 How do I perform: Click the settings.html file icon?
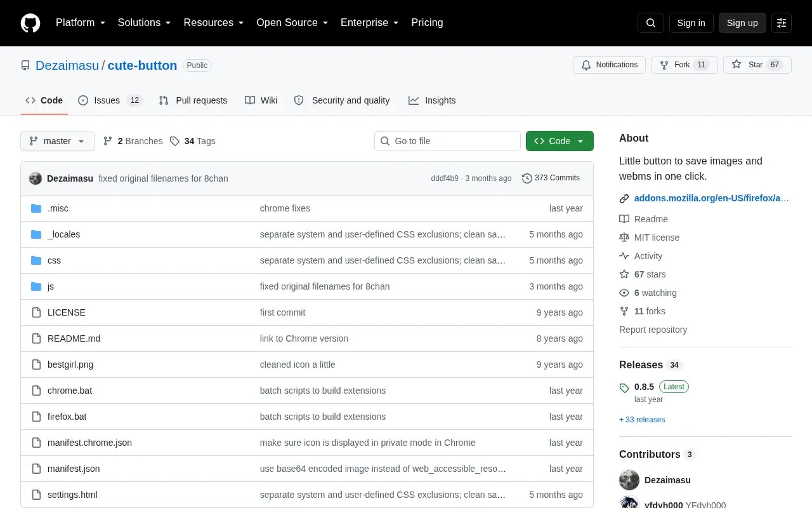[x=36, y=495]
